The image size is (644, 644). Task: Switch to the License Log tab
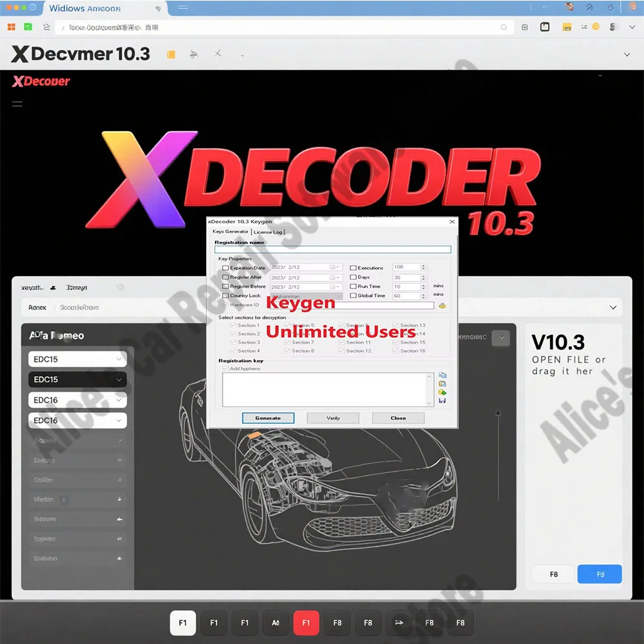[268, 232]
